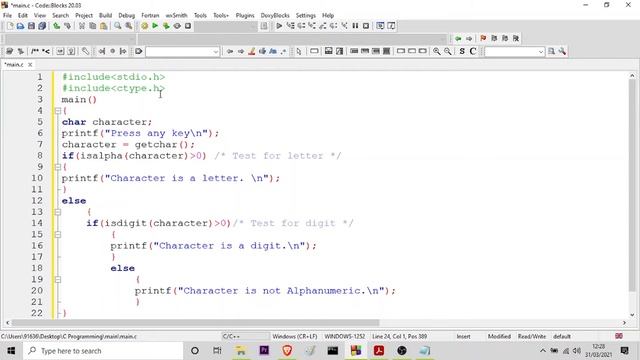640x360 pixels.
Task: Open the Windows Start menu
Action: click(11, 351)
